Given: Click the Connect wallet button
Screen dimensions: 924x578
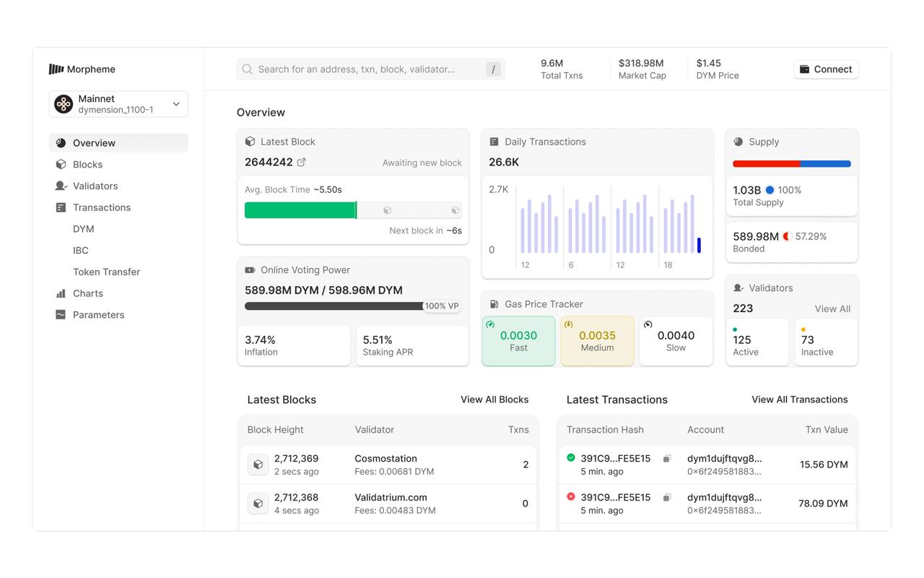Looking at the screenshot, I should pos(826,69).
